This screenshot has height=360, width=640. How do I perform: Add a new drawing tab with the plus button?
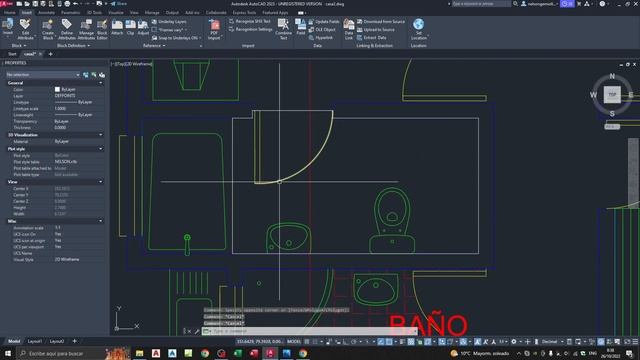[50, 54]
